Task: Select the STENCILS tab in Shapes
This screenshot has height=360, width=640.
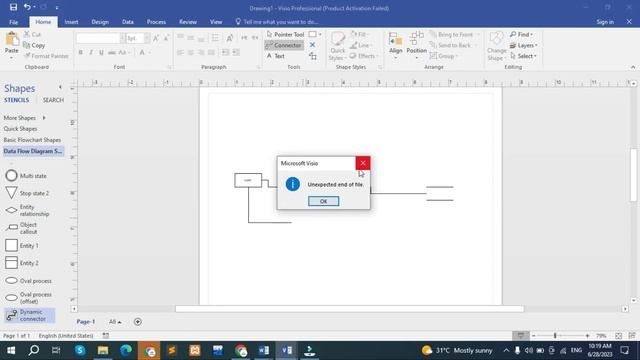Action: [x=17, y=100]
